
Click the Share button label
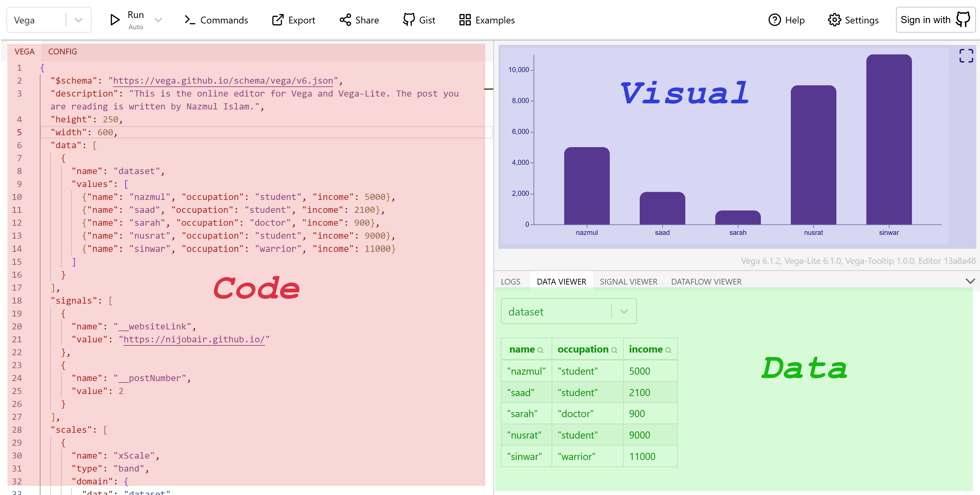click(367, 20)
